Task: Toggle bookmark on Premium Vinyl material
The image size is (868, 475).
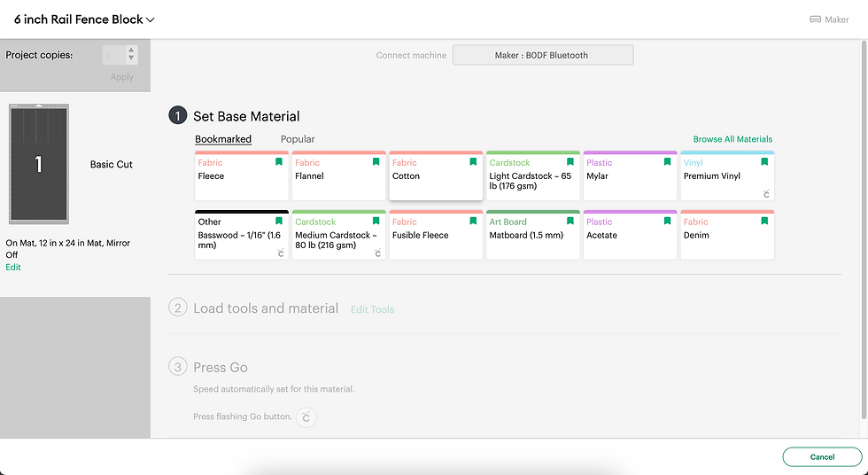Action: coord(764,161)
